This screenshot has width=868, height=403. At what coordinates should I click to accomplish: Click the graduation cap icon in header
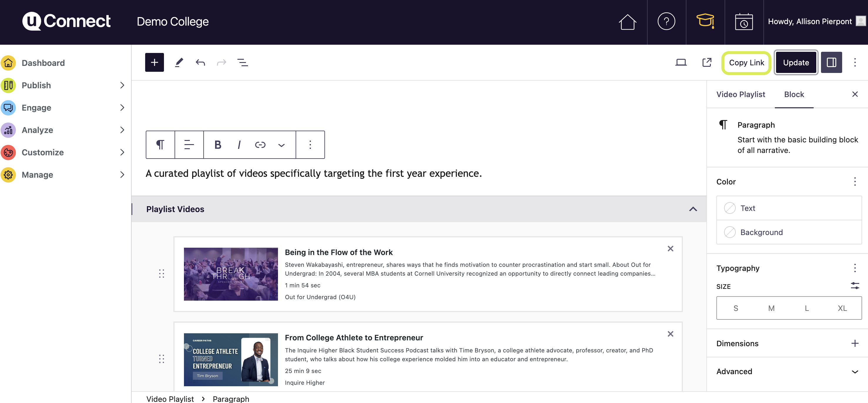[705, 21]
